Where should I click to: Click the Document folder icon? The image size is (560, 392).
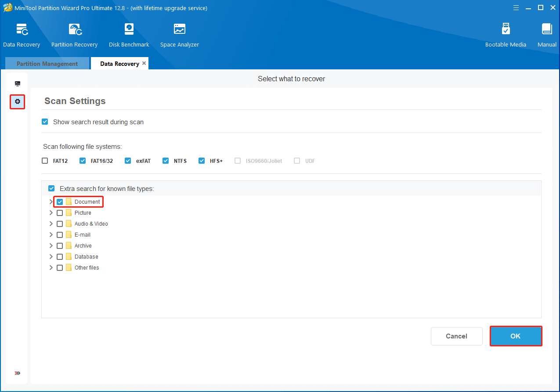pyautogui.click(x=69, y=202)
